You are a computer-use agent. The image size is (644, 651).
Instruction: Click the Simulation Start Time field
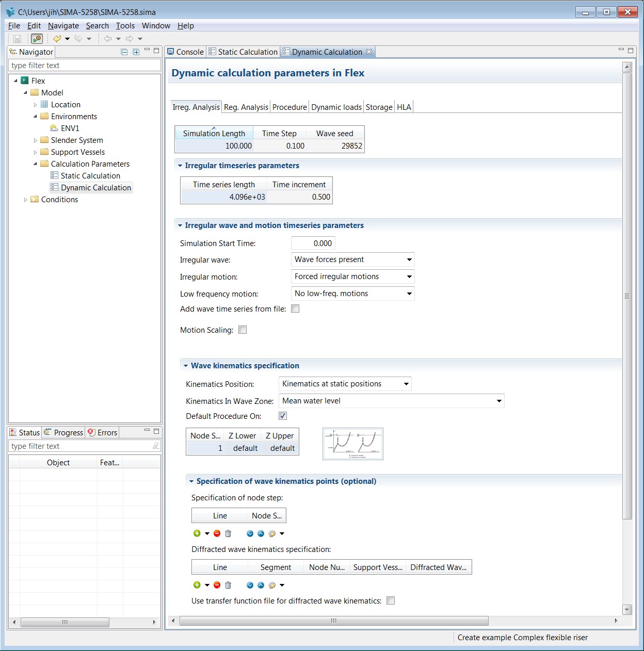[313, 243]
